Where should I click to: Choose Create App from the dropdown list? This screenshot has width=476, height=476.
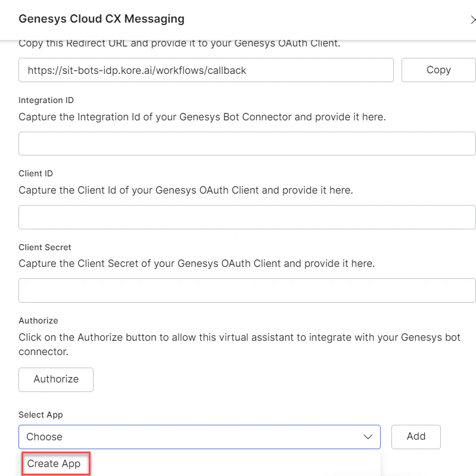coord(54,463)
